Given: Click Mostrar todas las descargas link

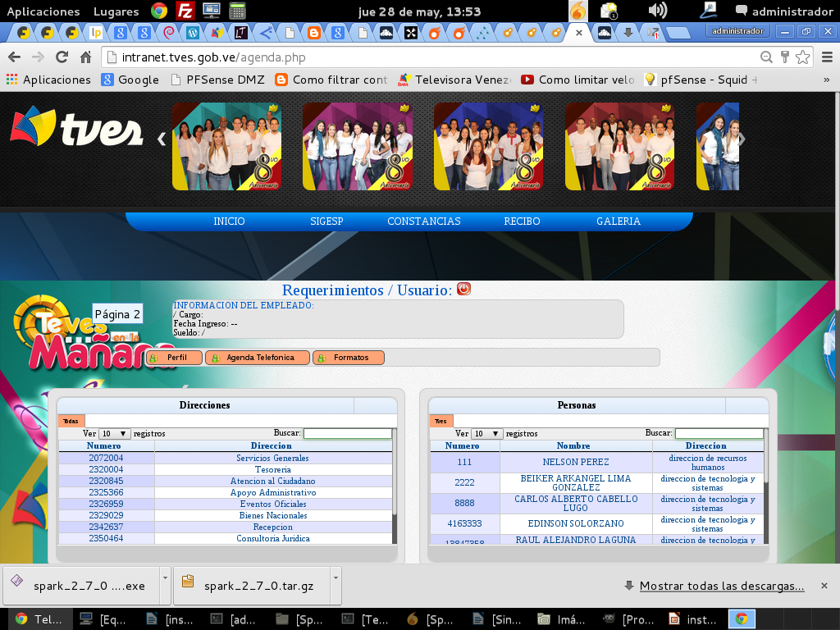Looking at the screenshot, I should (x=722, y=586).
